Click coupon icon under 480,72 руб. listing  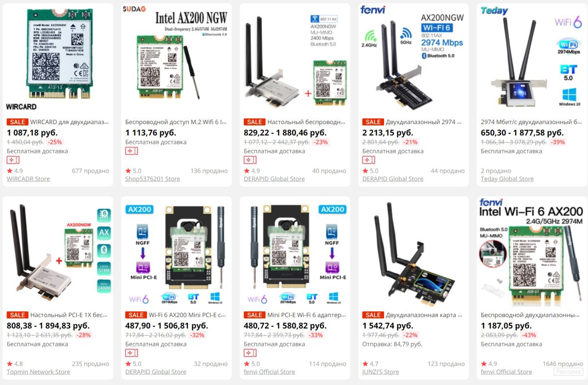[250, 353]
